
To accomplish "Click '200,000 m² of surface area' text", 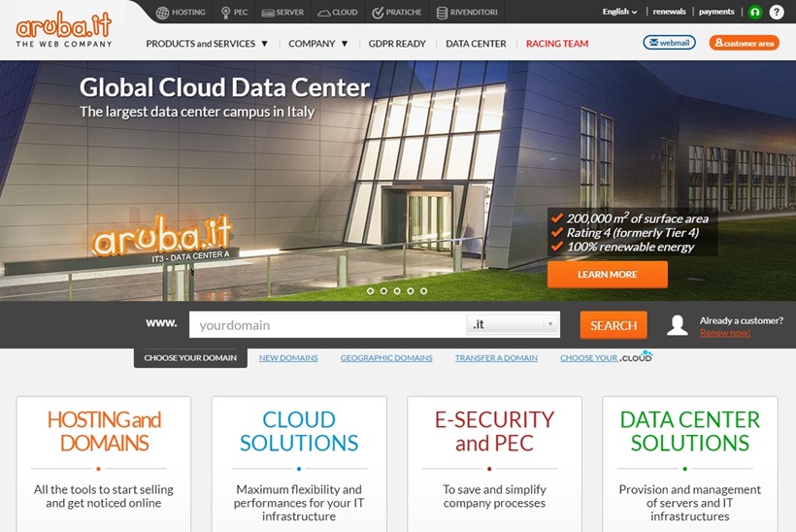I will point(637,218).
